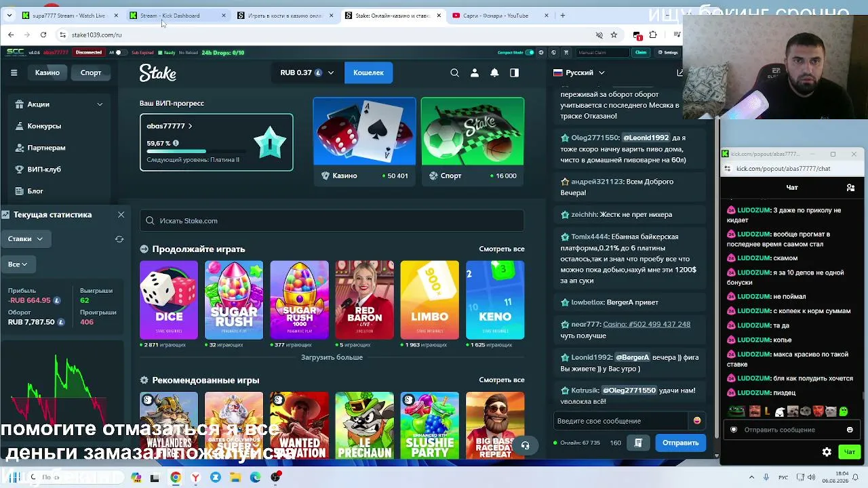Click the Кошелек wallet button
Viewport: 868px width, 488px height.
pos(368,73)
